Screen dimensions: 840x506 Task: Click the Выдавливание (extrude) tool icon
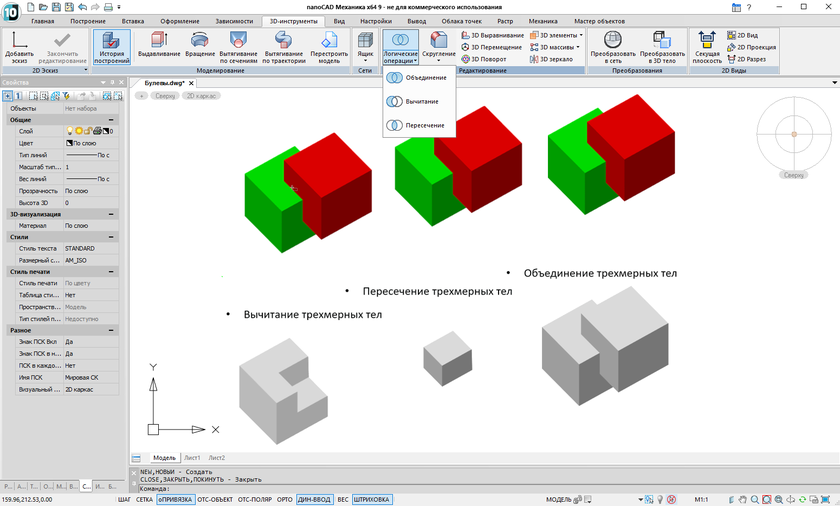coord(158,40)
